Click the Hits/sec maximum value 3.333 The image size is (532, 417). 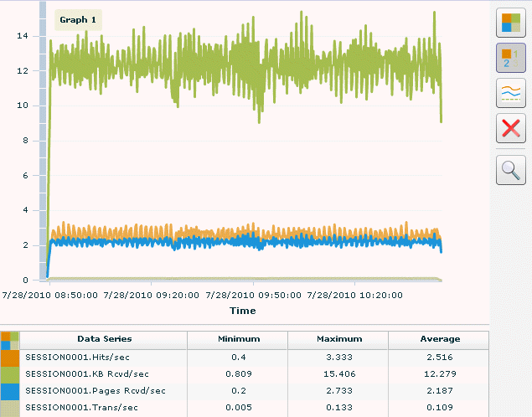pos(339,358)
